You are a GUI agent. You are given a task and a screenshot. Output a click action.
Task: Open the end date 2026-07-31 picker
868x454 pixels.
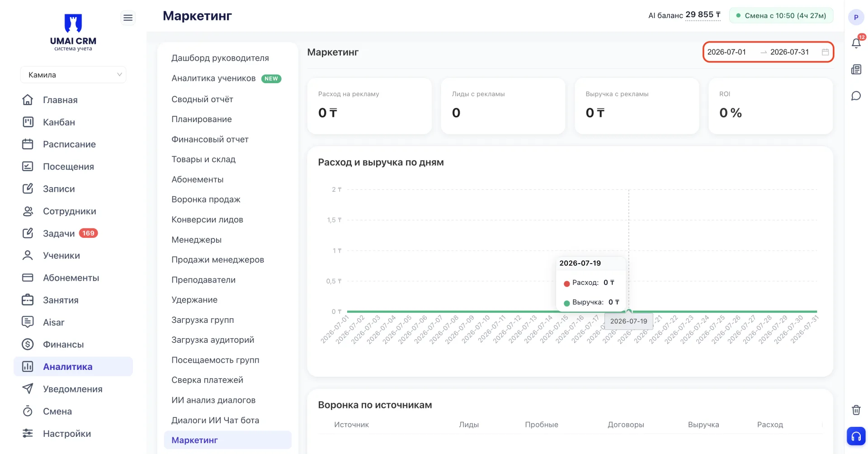(789, 52)
